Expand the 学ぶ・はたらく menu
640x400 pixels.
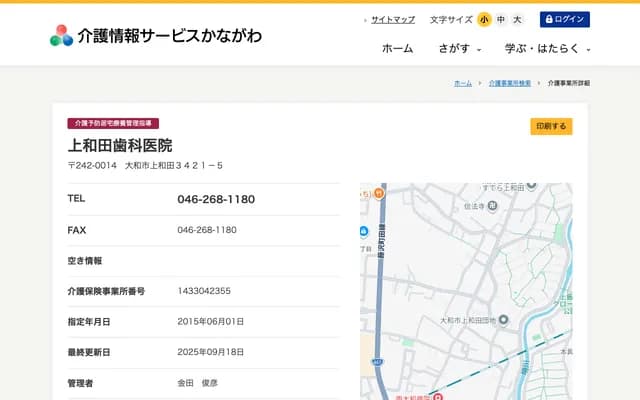pos(547,49)
